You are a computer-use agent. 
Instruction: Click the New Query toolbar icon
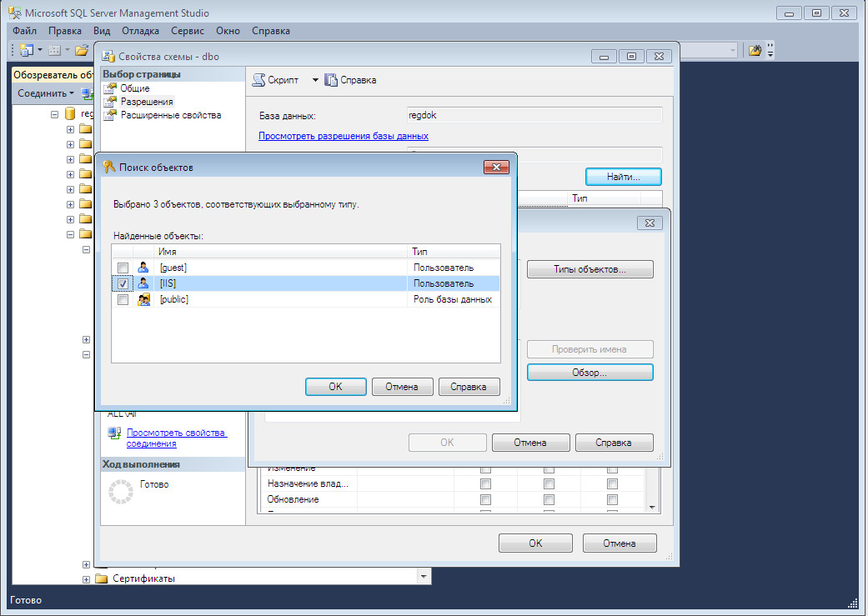[x=27, y=50]
